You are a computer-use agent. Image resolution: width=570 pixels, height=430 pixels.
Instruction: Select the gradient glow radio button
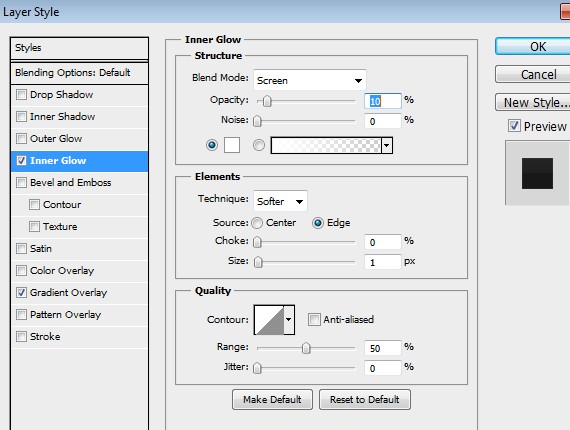click(259, 145)
